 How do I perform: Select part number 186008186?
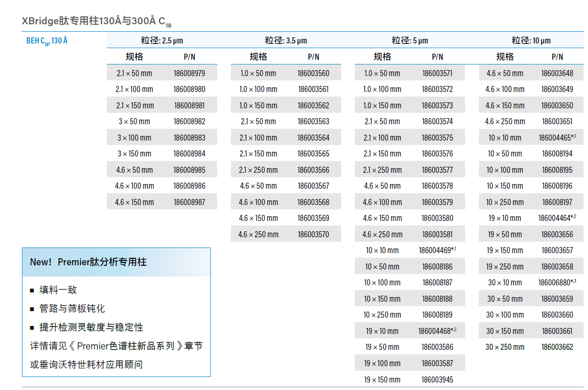coord(437,267)
